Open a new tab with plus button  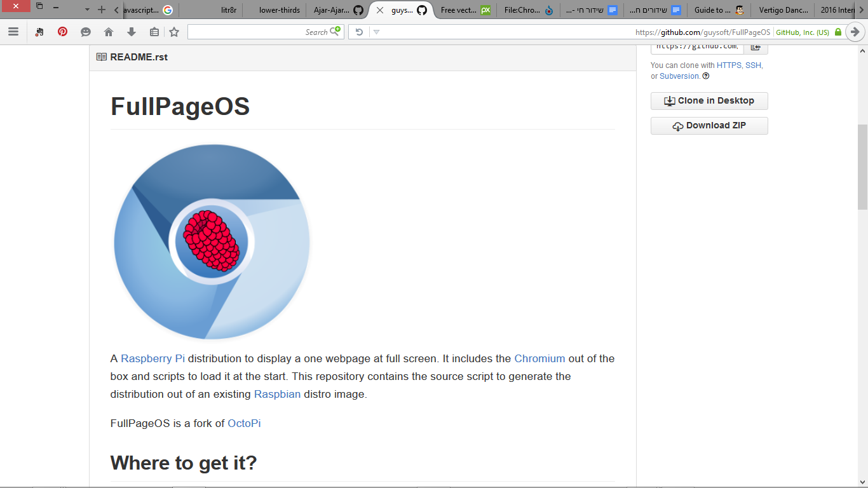point(102,10)
